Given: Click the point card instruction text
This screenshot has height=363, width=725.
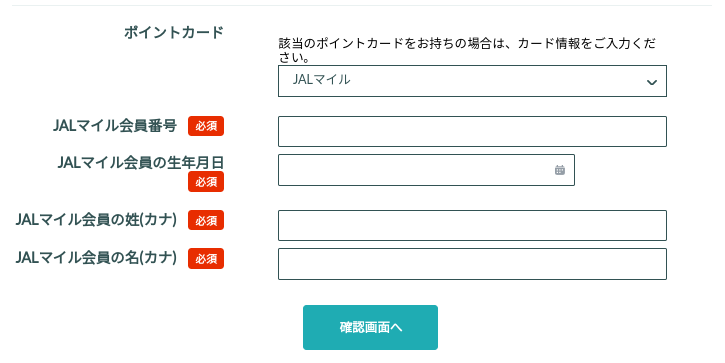Looking at the screenshot, I should coord(467,50).
